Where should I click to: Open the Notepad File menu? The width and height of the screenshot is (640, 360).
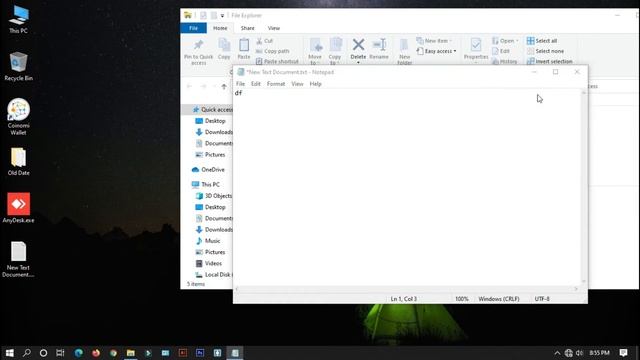[x=240, y=84]
